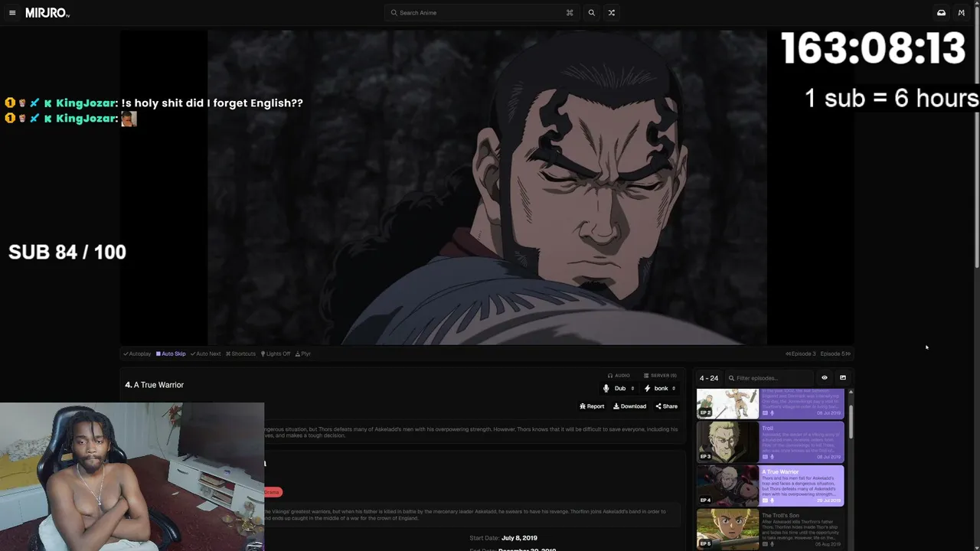Open a random anime with shuffle icon

pyautogui.click(x=611, y=13)
